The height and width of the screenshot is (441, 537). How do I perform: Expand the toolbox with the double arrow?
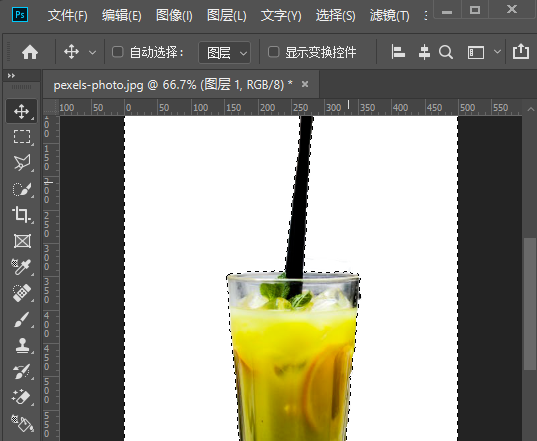click(11, 76)
